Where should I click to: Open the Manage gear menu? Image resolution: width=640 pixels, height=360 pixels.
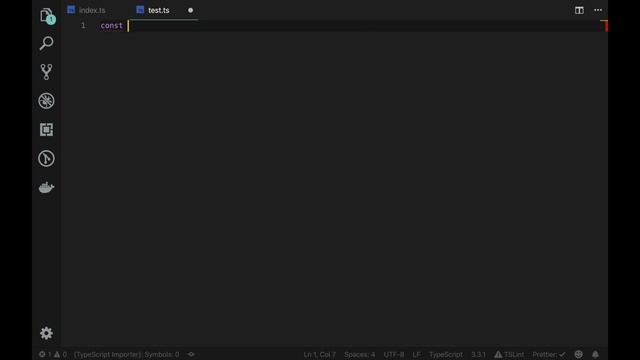(46, 333)
